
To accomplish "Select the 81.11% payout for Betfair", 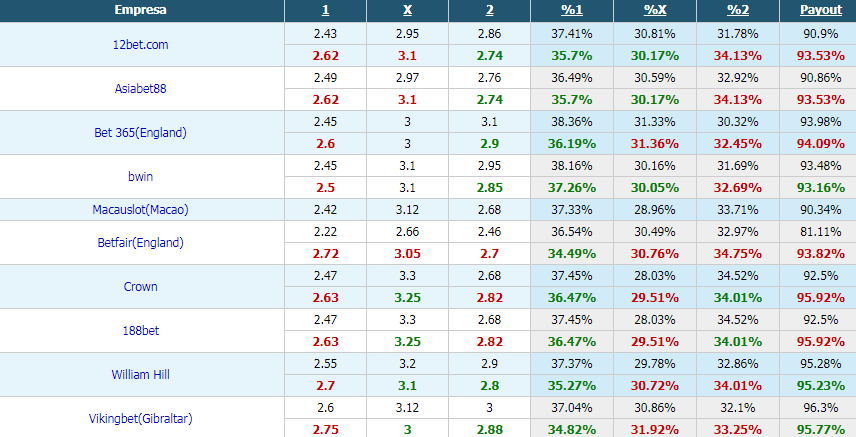I will pos(821,232).
